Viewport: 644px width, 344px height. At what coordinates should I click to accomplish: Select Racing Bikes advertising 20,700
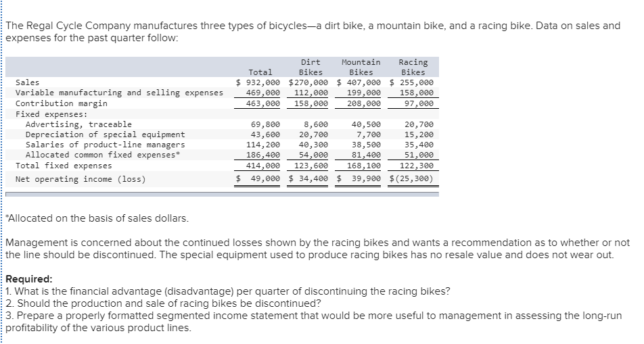tap(419, 124)
